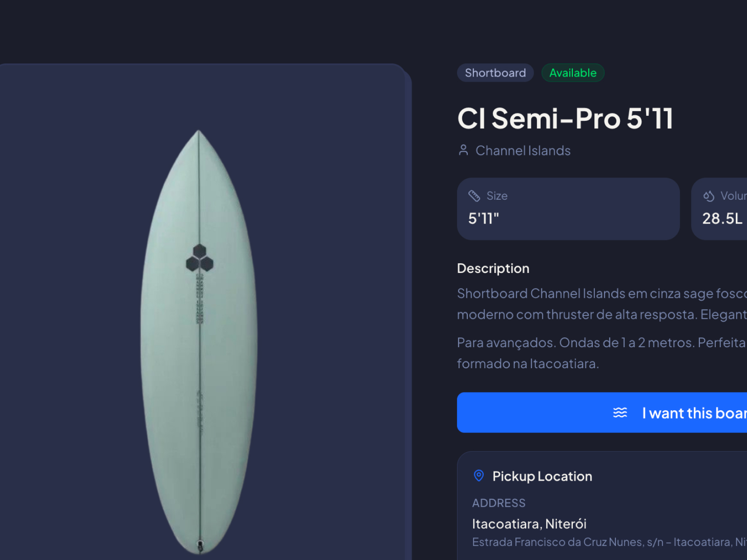This screenshot has width=747, height=560.
Task: Click the 28.5L volume value
Action: pos(722,218)
